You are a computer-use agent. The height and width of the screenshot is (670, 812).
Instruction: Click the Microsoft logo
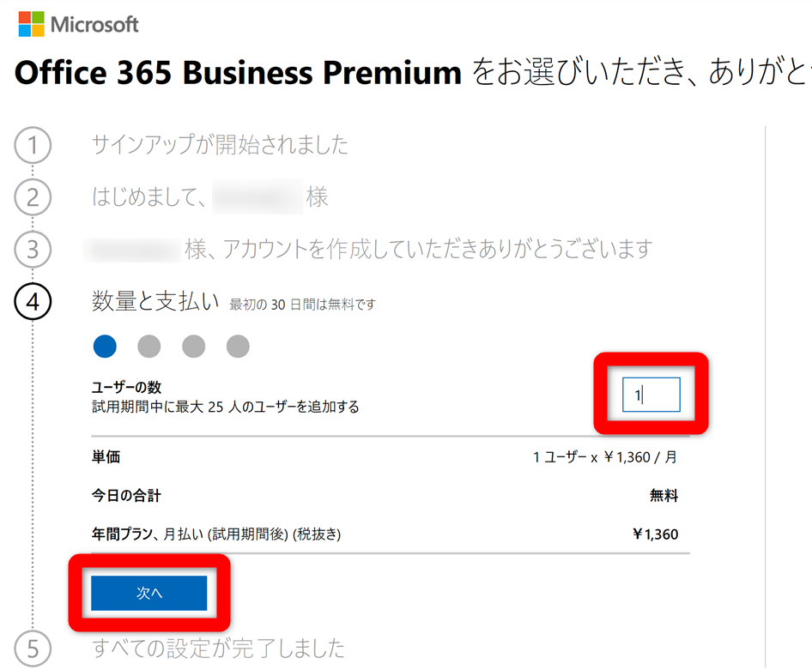(x=78, y=24)
